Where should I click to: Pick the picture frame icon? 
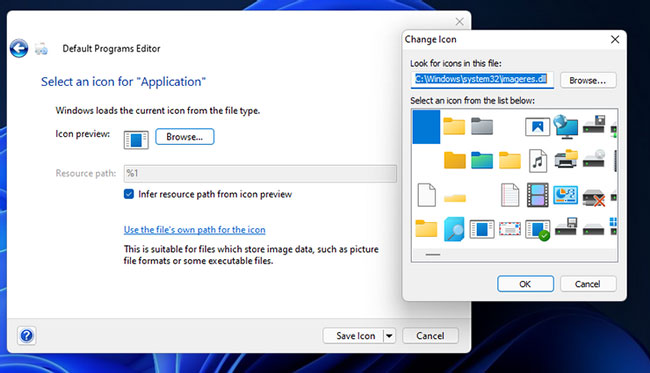pos(537,127)
